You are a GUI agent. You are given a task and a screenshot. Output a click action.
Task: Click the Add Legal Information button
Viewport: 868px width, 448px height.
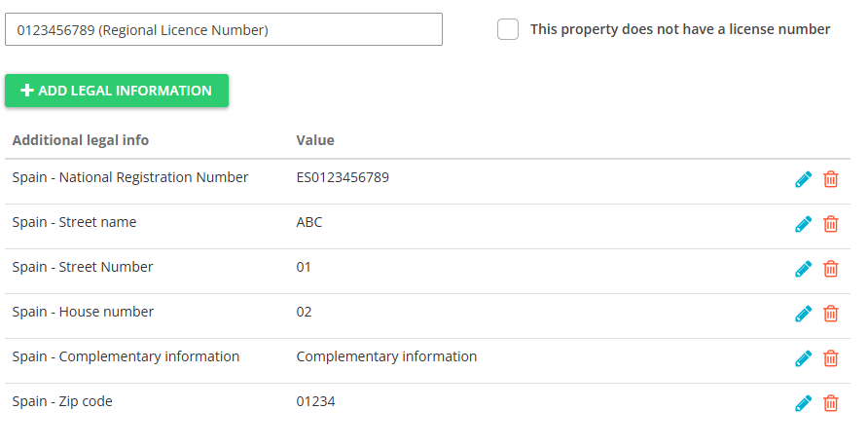117,91
